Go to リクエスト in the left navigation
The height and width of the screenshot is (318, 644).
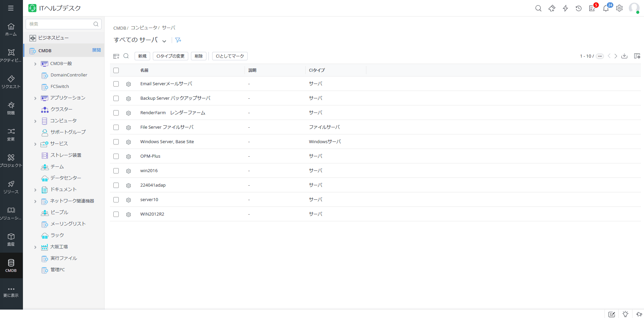point(11,82)
